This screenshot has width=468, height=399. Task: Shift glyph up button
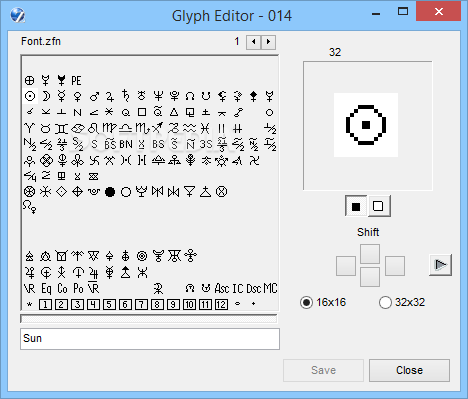click(x=370, y=254)
